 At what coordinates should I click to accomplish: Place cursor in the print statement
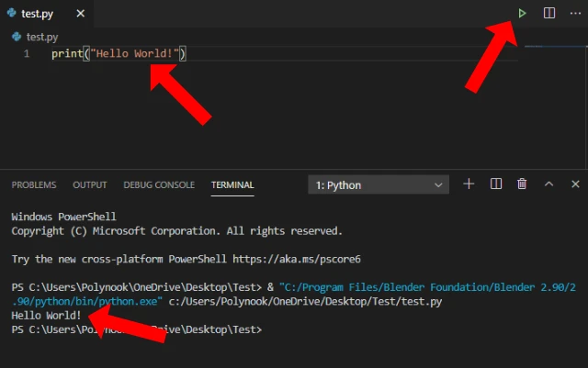click(x=119, y=53)
